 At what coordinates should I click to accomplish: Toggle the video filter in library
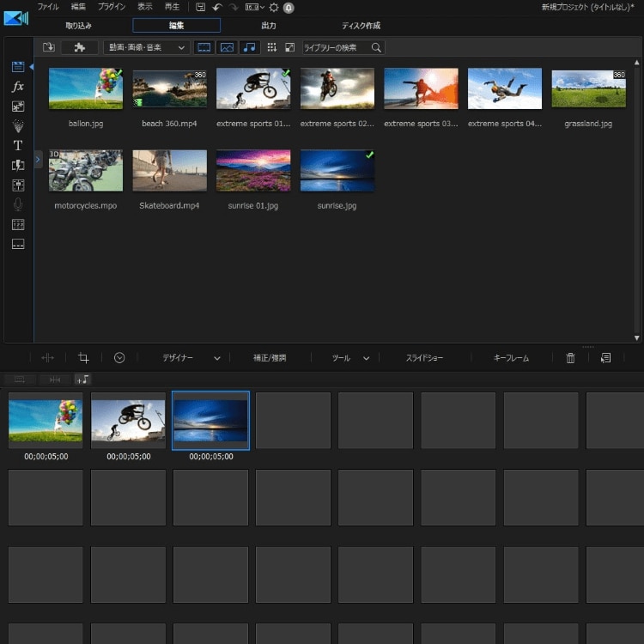click(204, 47)
